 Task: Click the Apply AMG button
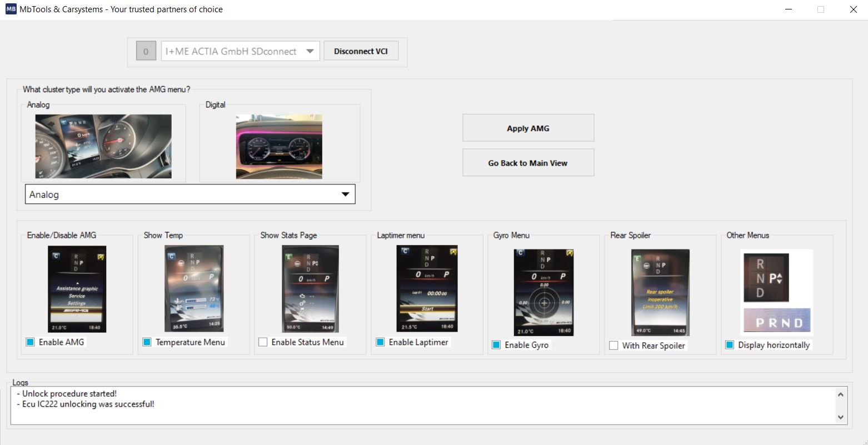pos(527,128)
